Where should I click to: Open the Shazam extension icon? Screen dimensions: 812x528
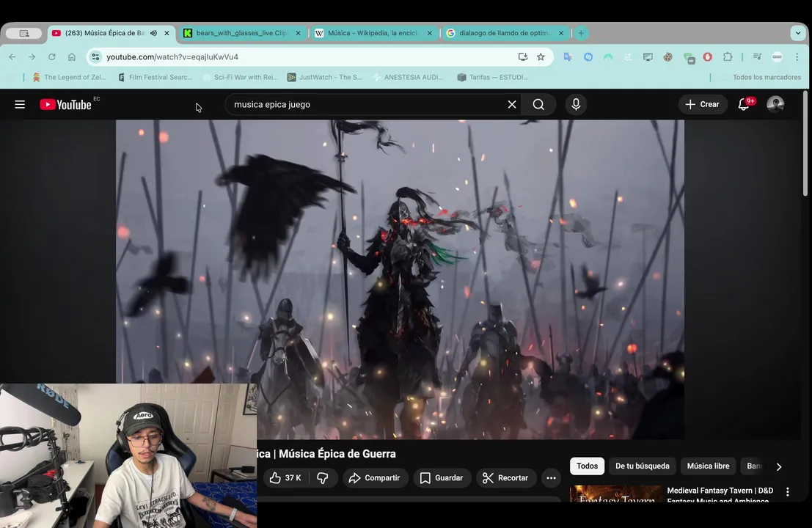tap(588, 57)
